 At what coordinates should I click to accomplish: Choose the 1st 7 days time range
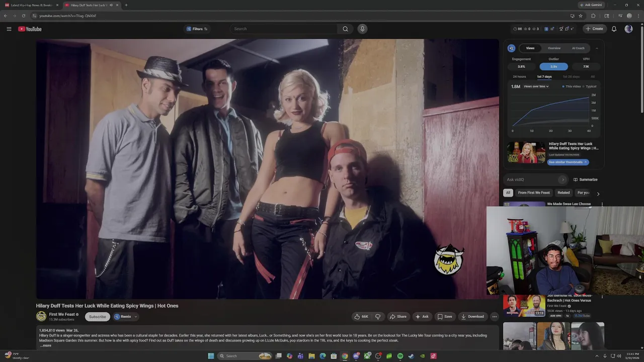(x=544, y=76)
